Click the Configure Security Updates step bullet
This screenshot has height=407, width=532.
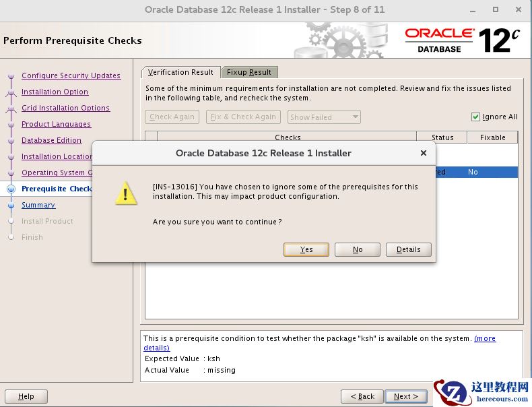[11, 75]
